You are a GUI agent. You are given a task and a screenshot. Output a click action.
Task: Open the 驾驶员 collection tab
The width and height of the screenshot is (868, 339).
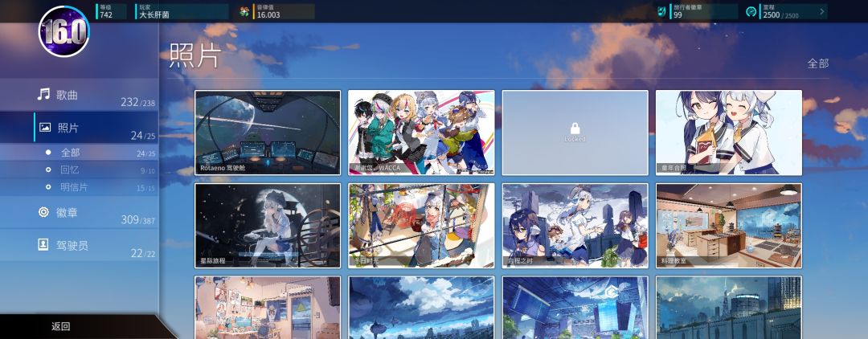pos(79,245)
